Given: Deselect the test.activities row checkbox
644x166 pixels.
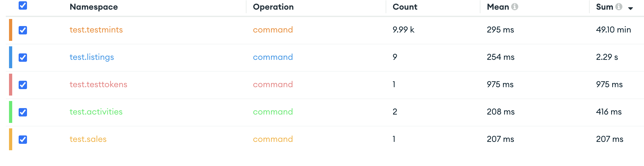Looking at the screenshot, I should 23,112.
